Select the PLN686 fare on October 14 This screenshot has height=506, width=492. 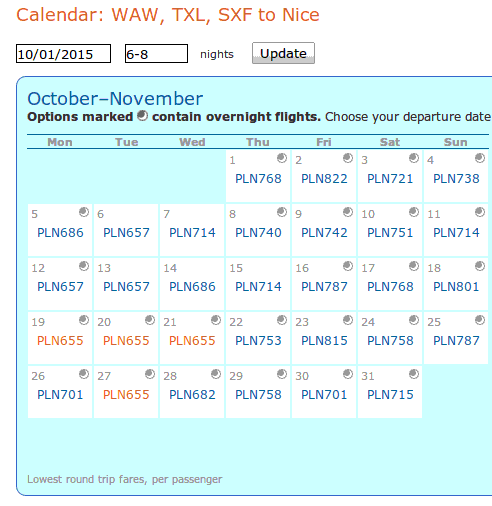pos(192,287)
